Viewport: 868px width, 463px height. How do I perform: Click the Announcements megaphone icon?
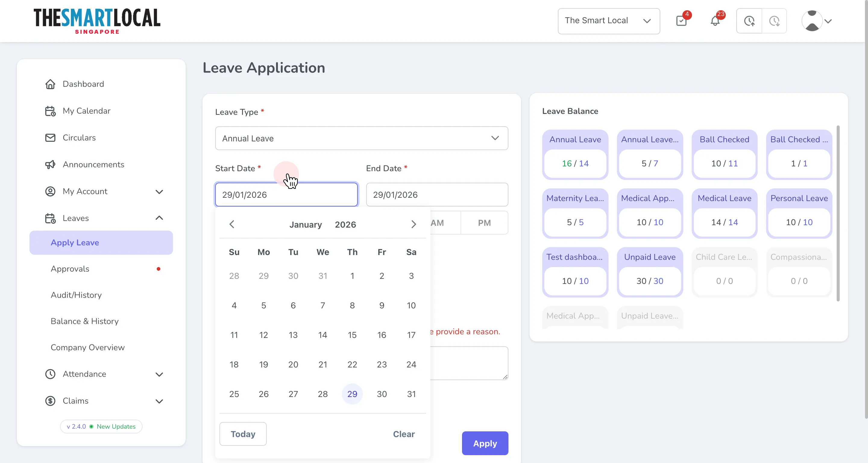[50, 165]
